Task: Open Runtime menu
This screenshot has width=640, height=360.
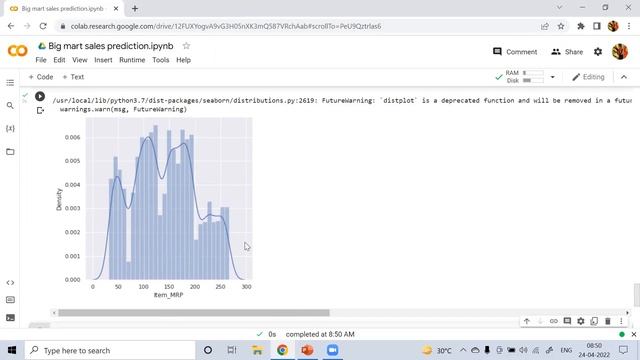Action: point(132,60)
